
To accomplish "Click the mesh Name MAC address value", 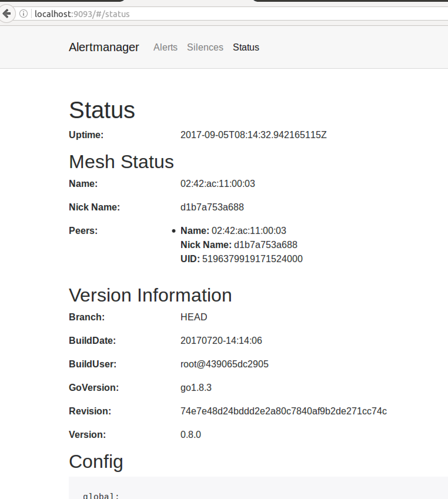I will click(x=218, y=183).
